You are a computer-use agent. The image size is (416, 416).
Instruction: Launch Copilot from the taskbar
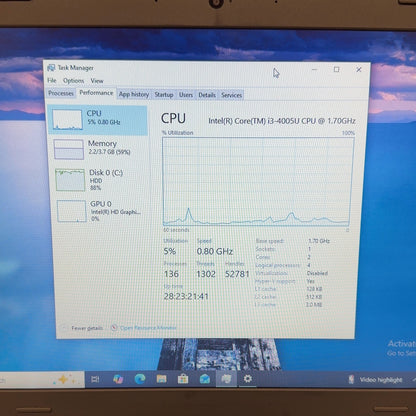(118, 379)
